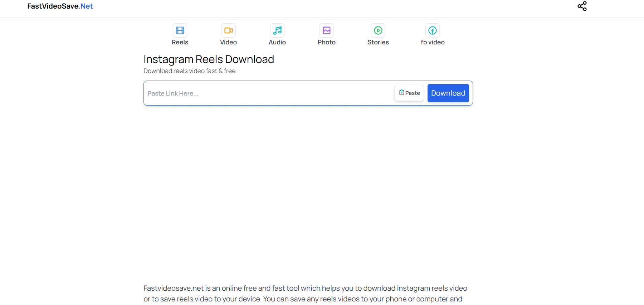This screenshot has width=644, height=305.
Task: Open the green Stories play icon
Action: 378,30
